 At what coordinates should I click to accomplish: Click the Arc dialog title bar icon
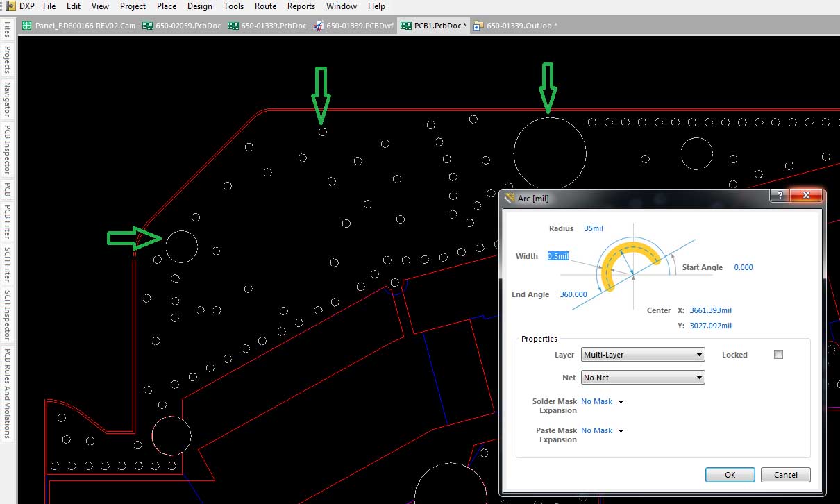click(510, 198)
